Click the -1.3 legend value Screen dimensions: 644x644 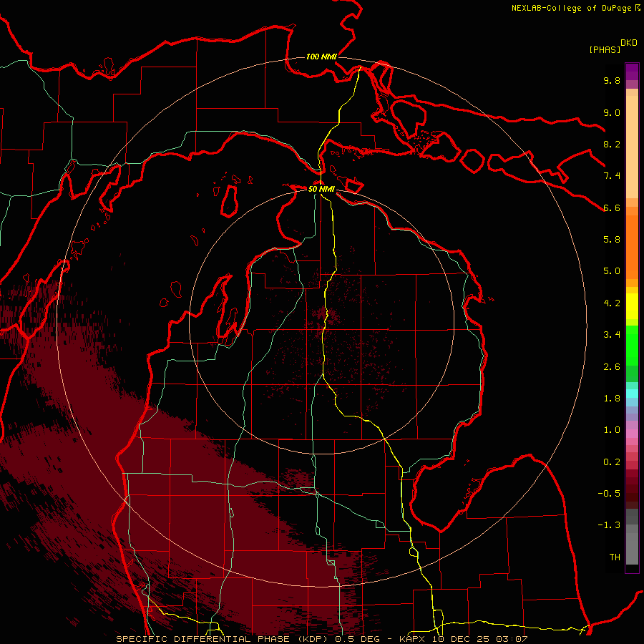tap(609, 525)
